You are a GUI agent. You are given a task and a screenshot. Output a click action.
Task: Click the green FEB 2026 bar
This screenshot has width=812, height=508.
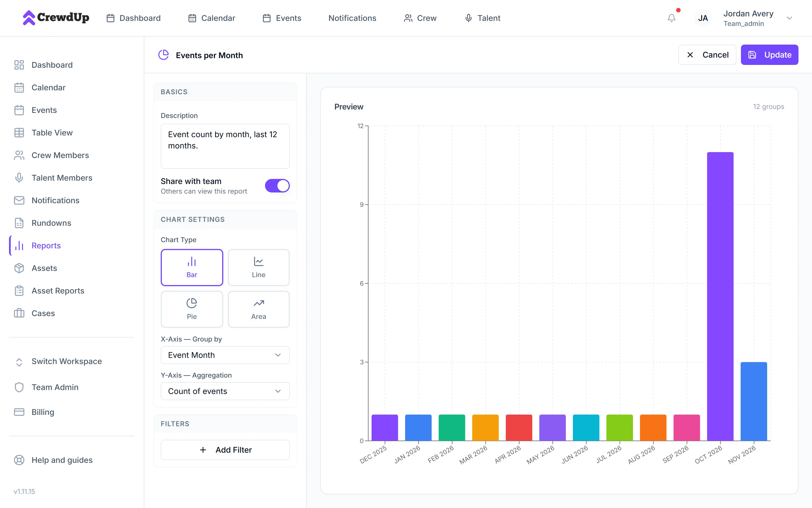[452, 427]
